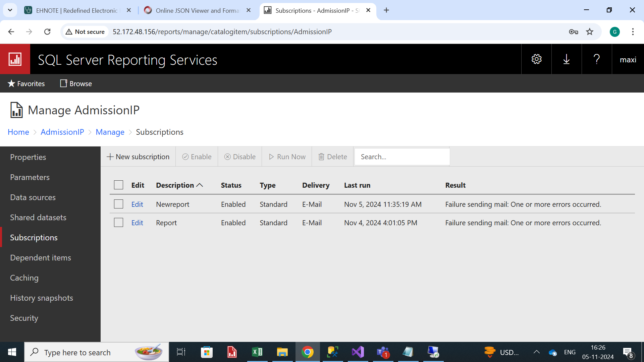Open the saved passwords key icon
Screen dimensions: 644x362
pyautogui.click(x=574, y=32)
